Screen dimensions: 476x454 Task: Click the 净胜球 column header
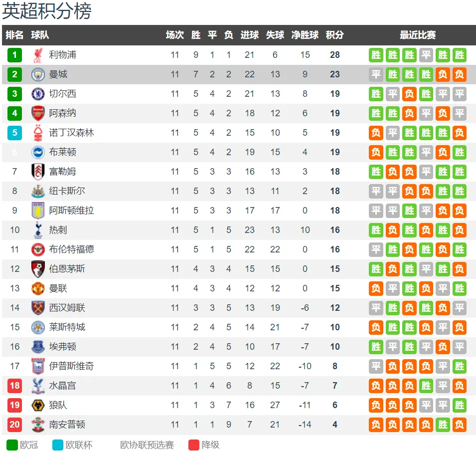[x=305, y=35]
